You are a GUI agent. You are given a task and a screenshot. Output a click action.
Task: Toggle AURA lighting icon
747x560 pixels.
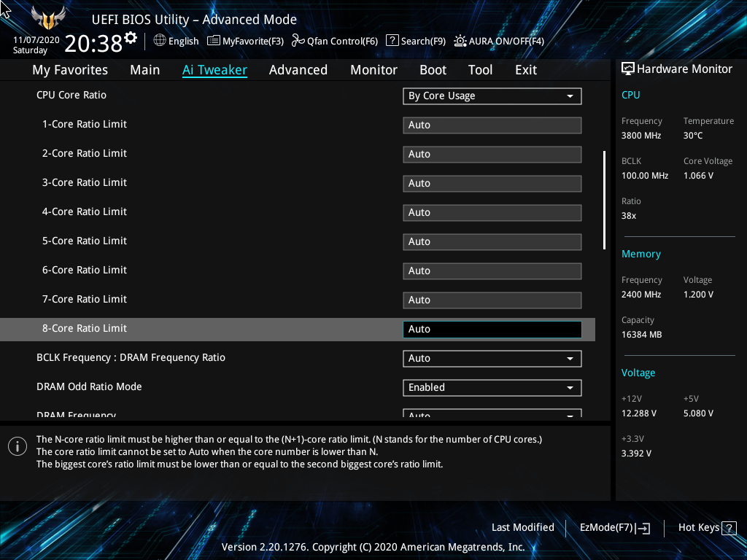click(460, 41)
